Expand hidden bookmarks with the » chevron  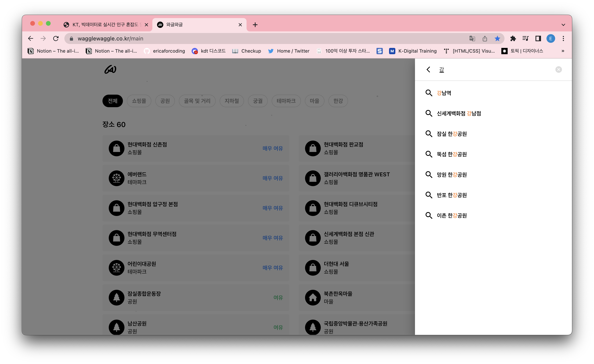(563, 51)
